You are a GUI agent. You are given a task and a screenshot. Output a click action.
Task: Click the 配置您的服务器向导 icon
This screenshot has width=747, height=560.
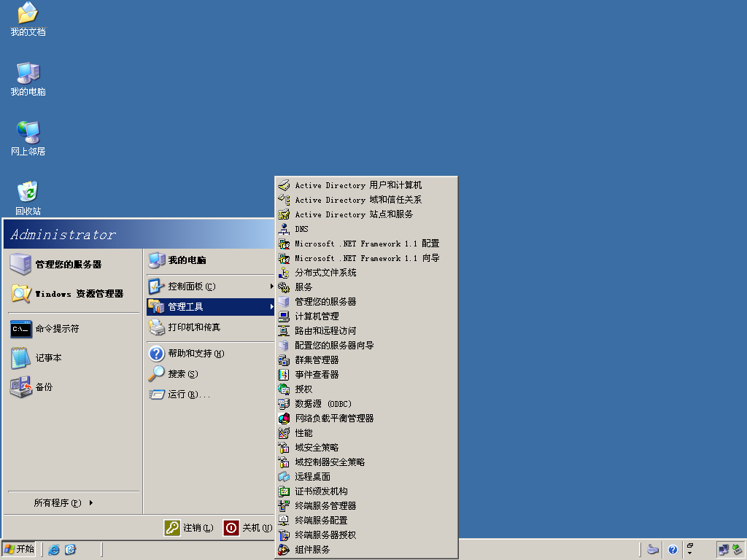284,346
